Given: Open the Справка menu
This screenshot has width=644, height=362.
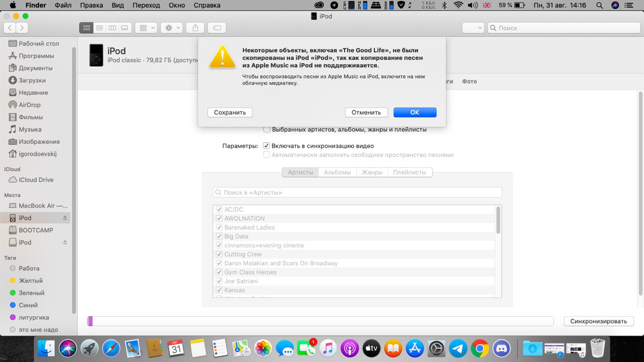Looking at the screenshot, I should [x=207, y=5].
